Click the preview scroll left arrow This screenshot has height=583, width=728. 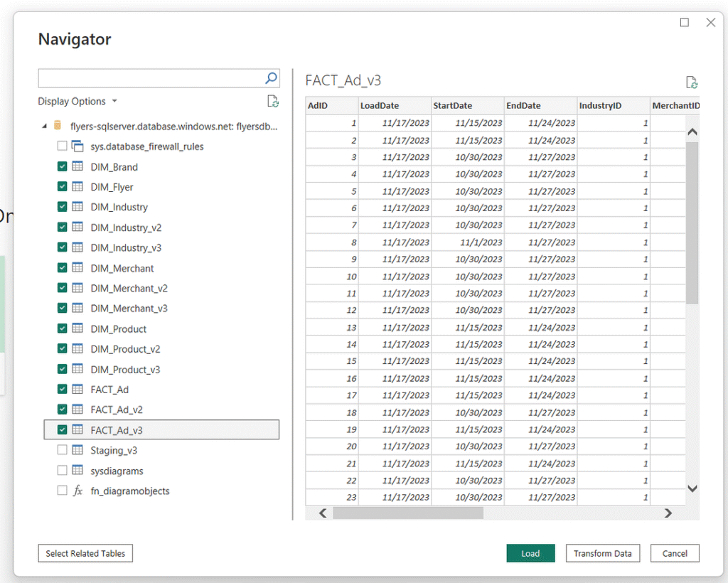323,513
